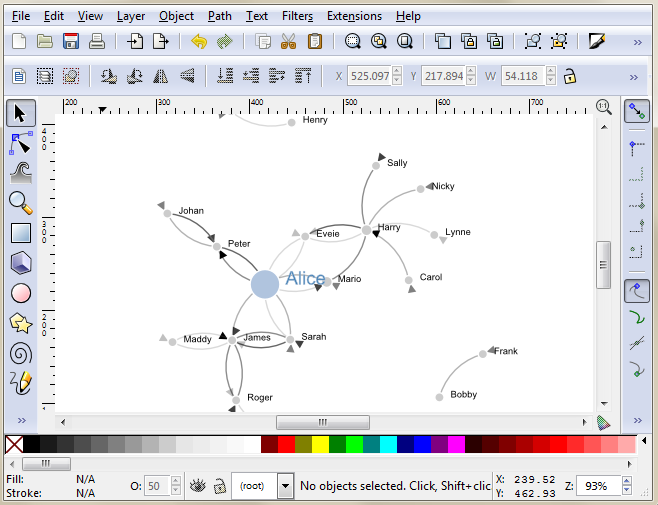Image resolution: width=658 pixels, height=505 pixels.
Task: Expand hidden toolbox tools
Action: 21,420
